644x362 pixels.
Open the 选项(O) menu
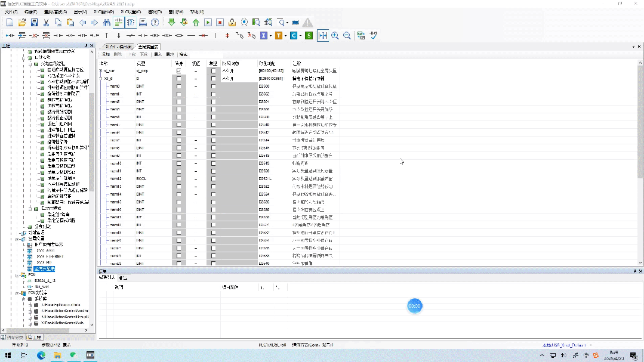tap(155, 12)
